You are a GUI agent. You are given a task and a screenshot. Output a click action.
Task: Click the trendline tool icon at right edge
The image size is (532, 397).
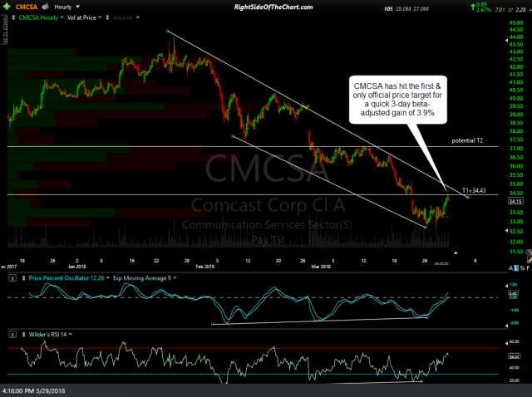coord(529,252)
